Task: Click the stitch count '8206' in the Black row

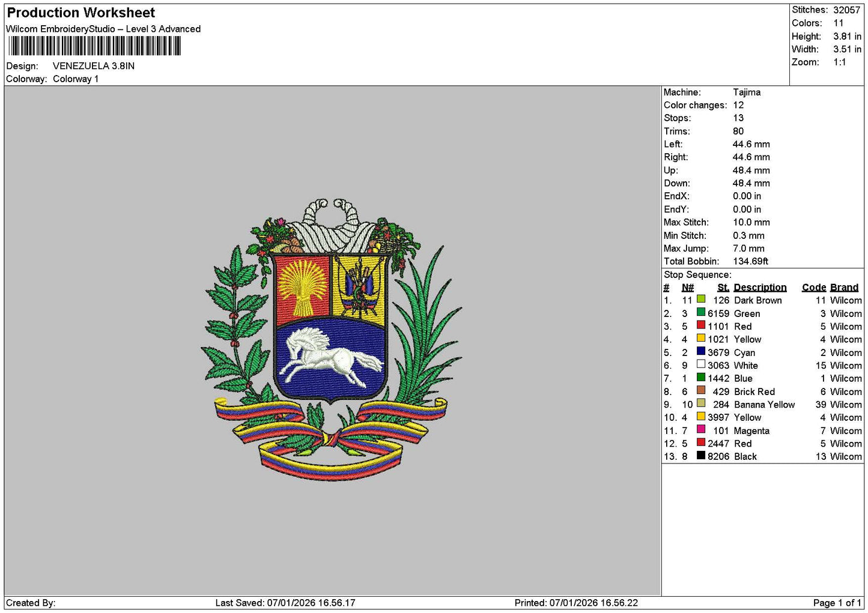Action: click(x=718, y=457)
